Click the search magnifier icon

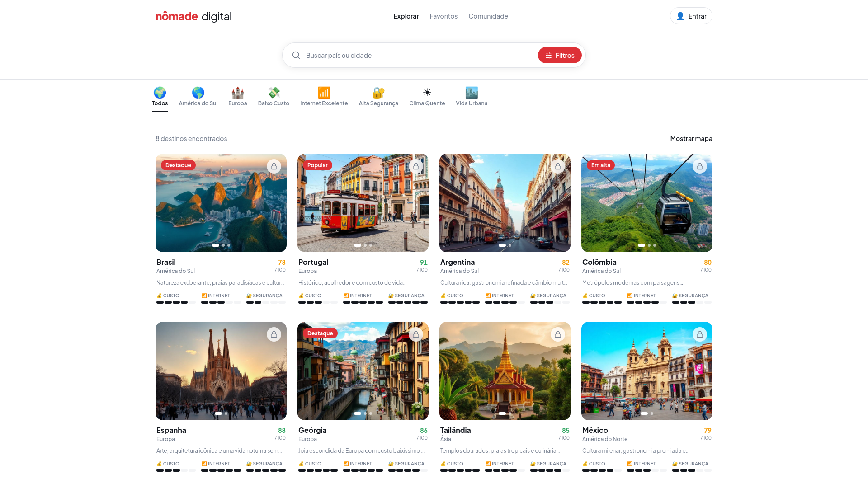pos(296,55)
